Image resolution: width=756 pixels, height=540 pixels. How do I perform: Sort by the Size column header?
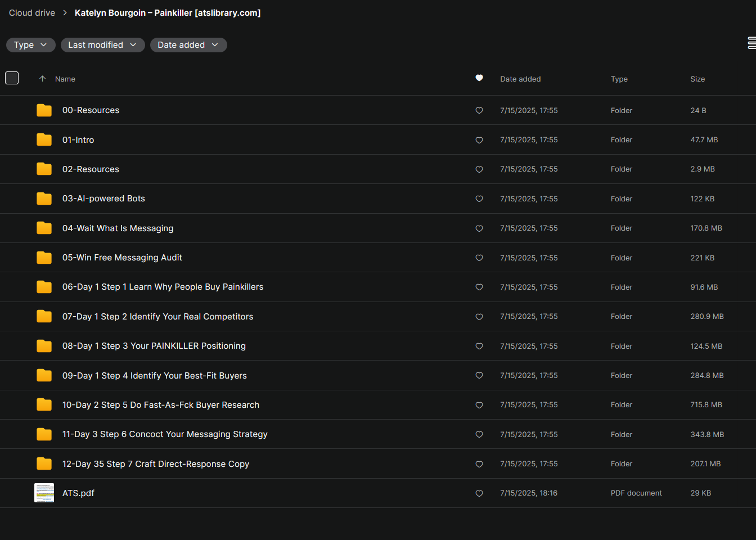click(697, 79)
